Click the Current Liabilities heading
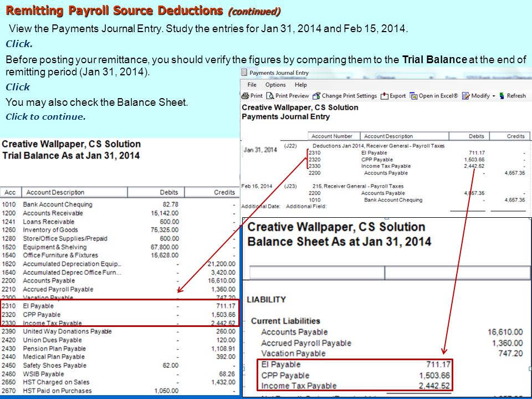 286,321
